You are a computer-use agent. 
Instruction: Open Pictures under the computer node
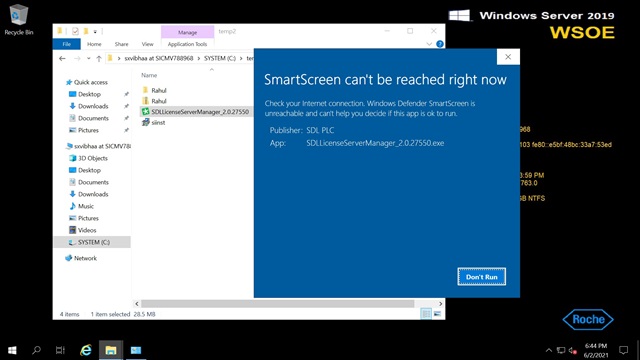[88, 218]
